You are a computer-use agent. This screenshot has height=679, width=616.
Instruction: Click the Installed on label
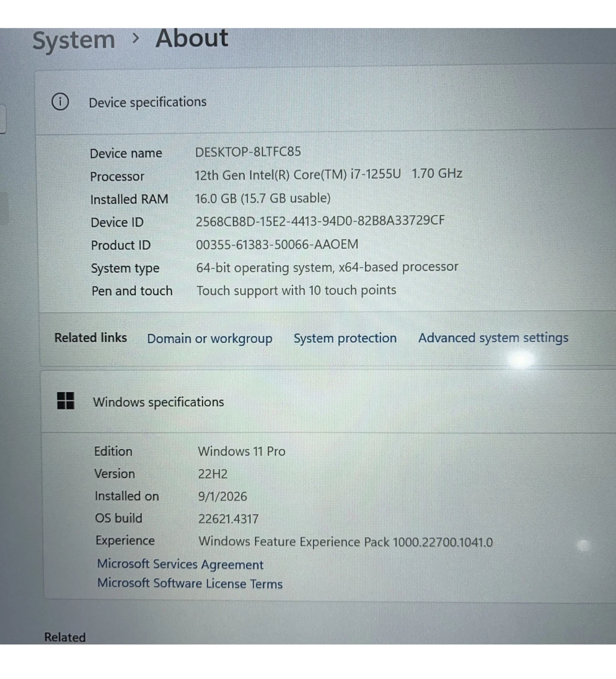click(x=127, y=496)
